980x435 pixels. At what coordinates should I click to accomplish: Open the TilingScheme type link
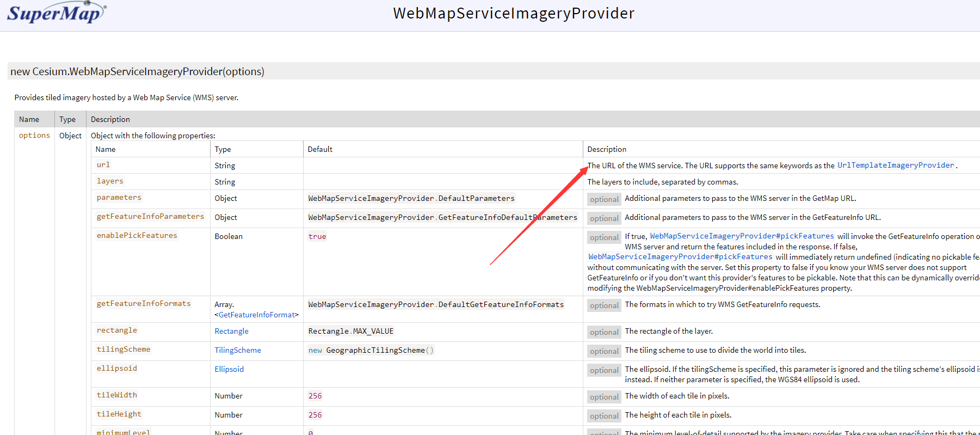pos(238,350)
